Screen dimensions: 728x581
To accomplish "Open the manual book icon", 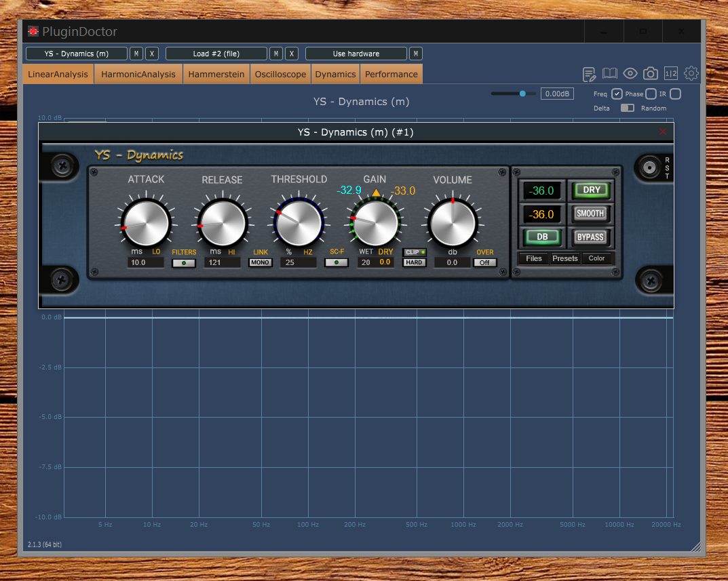I will pos(610,73).
